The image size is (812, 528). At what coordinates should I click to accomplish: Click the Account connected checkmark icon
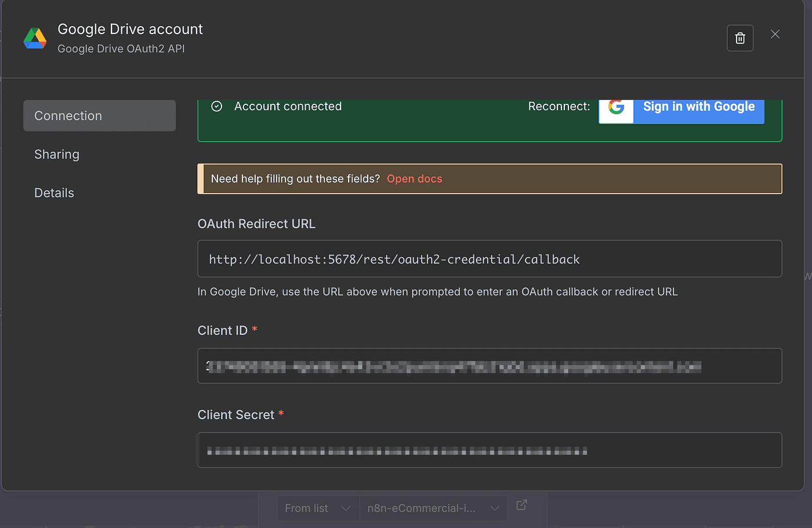(x=217, y=107)
